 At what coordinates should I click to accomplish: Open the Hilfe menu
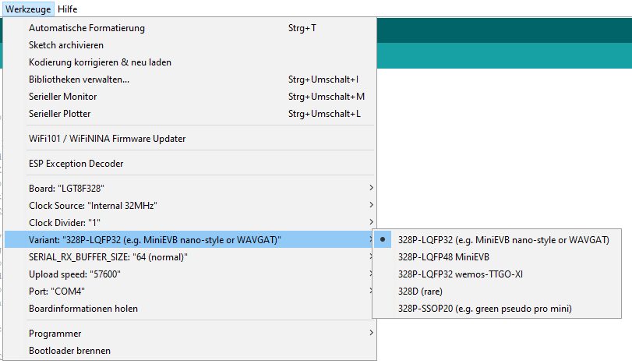point(67,9)
